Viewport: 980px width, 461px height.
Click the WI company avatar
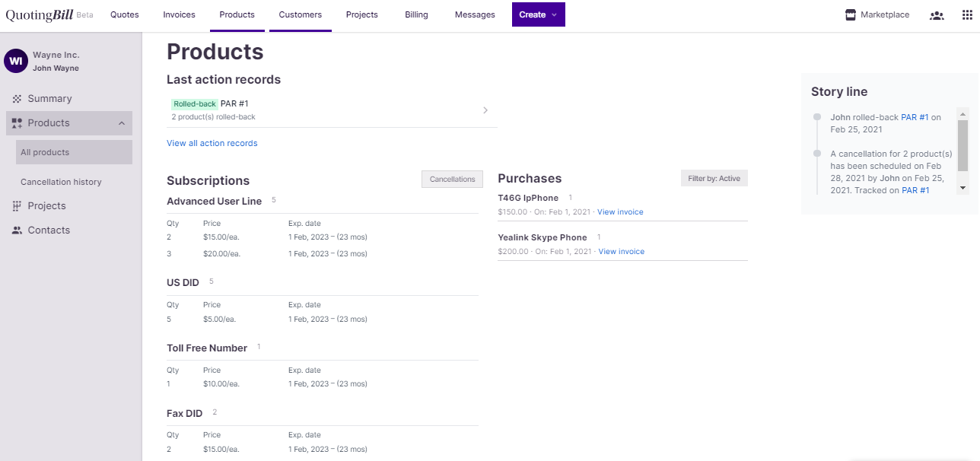pos(16,61)
